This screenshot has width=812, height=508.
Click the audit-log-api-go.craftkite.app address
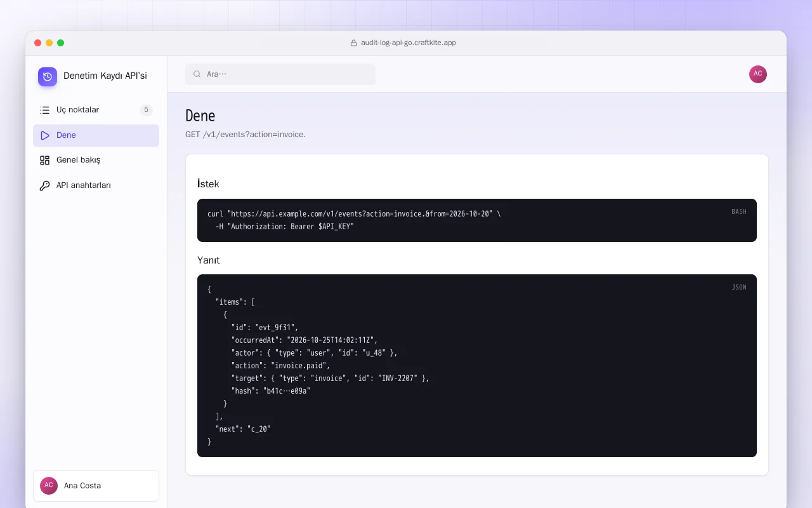click(409, 43)
